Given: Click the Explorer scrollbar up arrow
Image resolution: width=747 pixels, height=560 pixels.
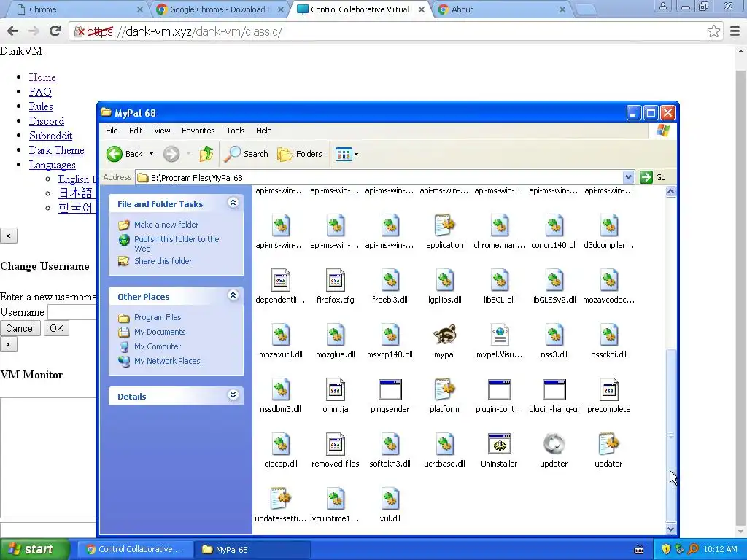Looking at the screenshot, I should point(670,192).
